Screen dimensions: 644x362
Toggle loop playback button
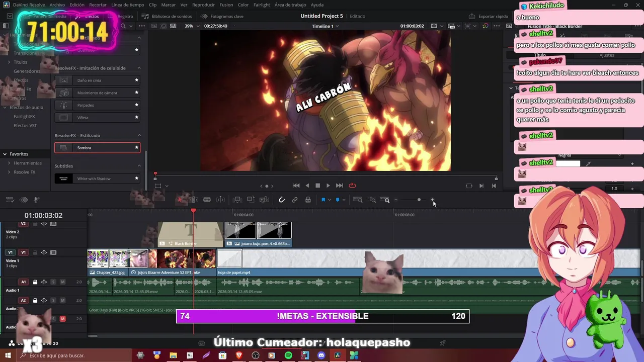point(352,186)
